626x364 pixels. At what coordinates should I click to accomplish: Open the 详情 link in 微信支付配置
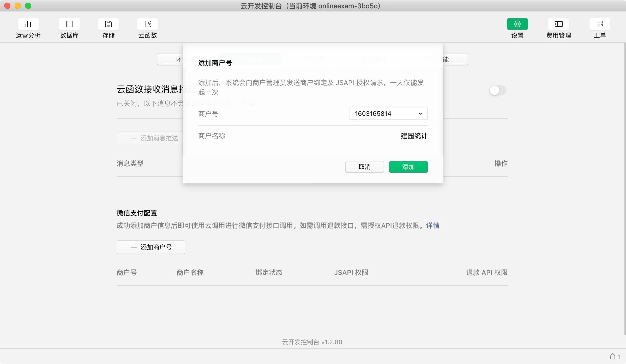[433, 226]
